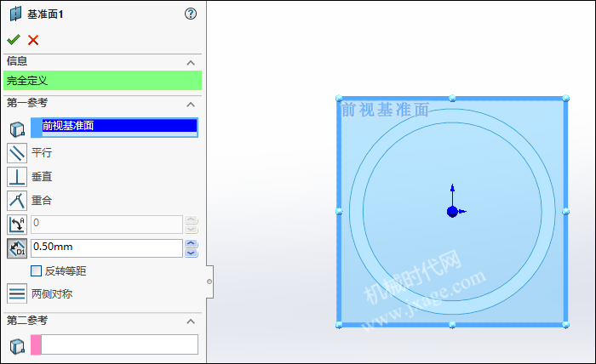Decrease the offset distance with down arrow
The width and height of the screenshot is (596, 364).
pos(192,253)
